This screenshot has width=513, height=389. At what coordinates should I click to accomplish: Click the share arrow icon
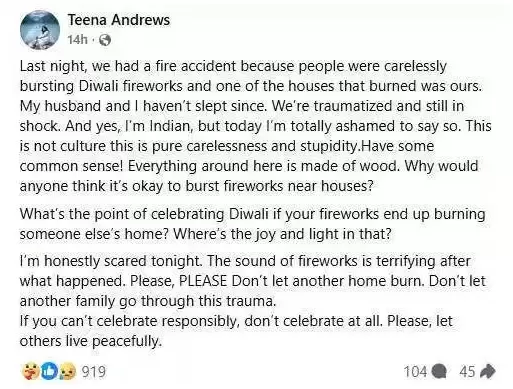tap(487, 372)
